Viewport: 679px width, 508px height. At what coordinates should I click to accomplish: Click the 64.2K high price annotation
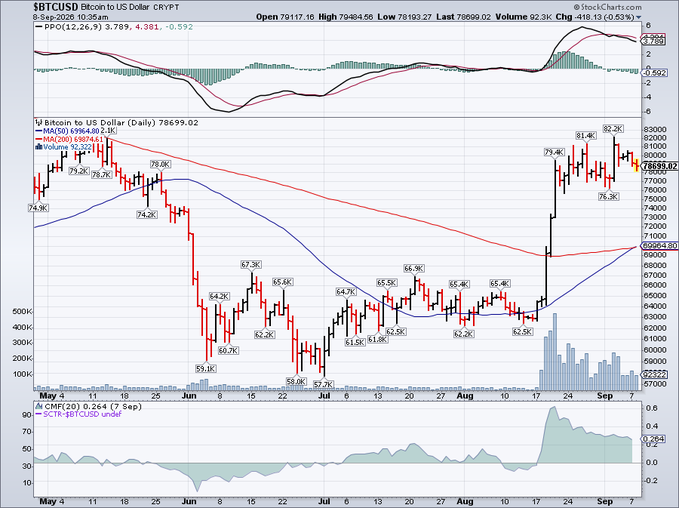click(x=219, y=296)
